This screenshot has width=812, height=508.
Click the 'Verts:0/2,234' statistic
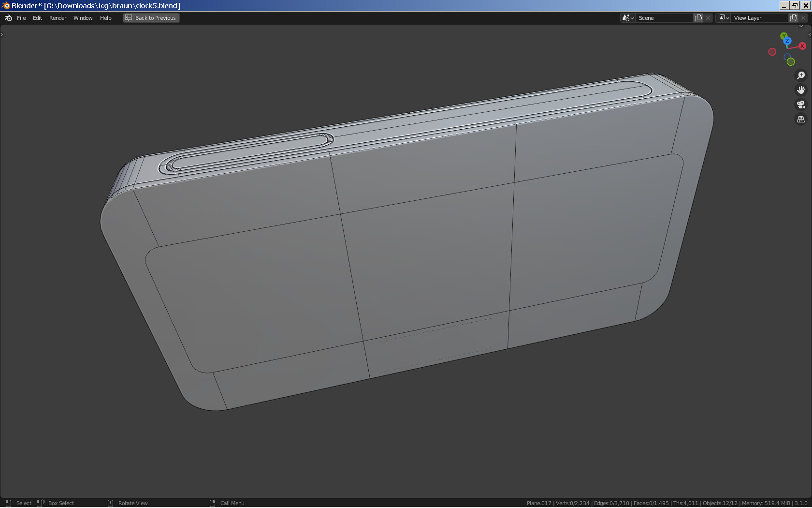573,503
